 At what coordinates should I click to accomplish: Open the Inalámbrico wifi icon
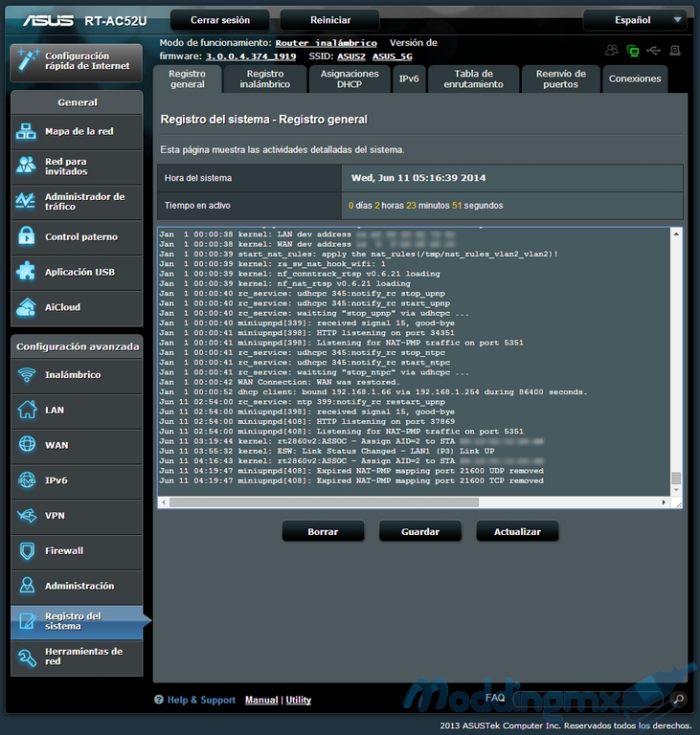[27, 374]
